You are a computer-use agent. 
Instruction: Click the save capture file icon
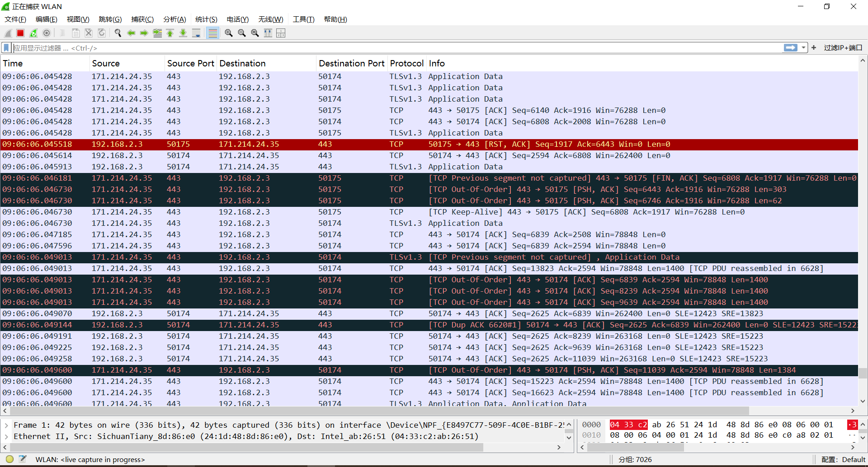pyautogui.click(x=75, y=33)
